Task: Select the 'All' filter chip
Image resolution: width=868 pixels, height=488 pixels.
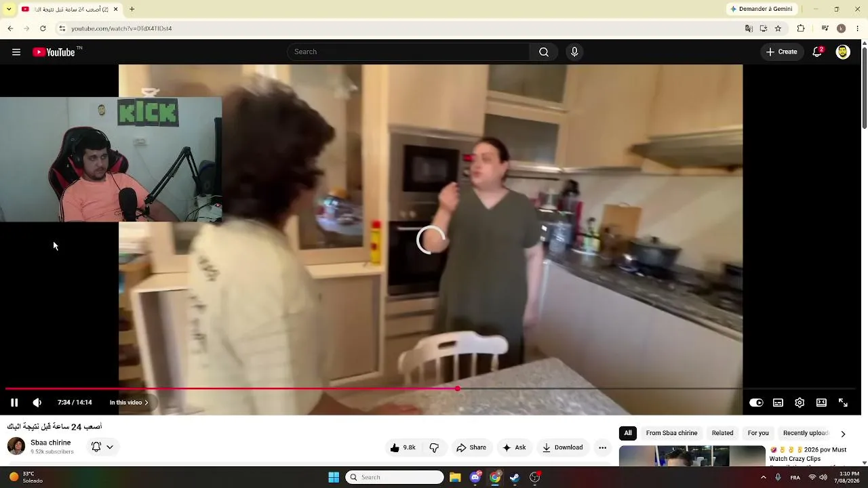Action: pos(628,433)
